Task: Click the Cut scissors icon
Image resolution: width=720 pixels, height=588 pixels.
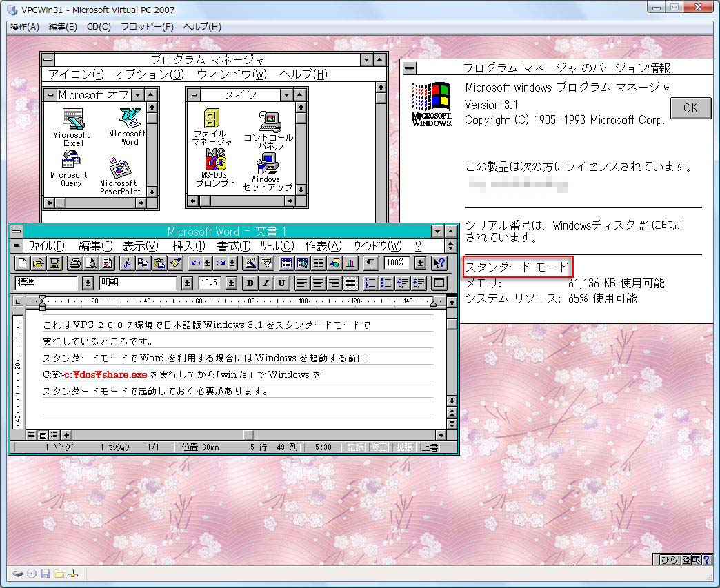Action: pos(127,263)
